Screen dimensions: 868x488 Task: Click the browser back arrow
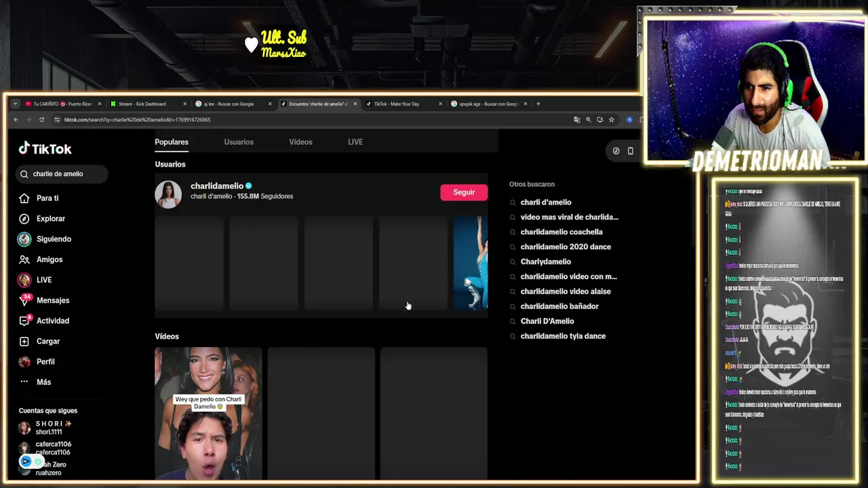(x=16, y=120)
